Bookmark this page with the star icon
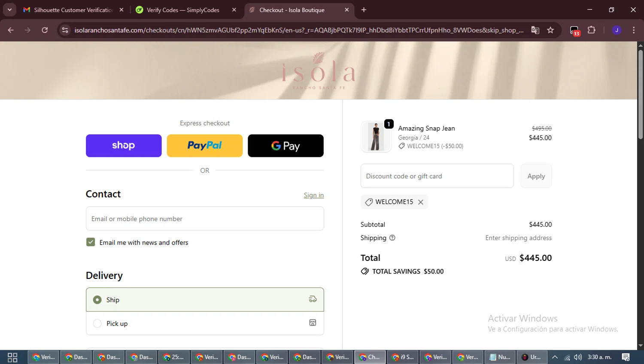Viewport: 644px width, 364px height. [x=550, y=30]
